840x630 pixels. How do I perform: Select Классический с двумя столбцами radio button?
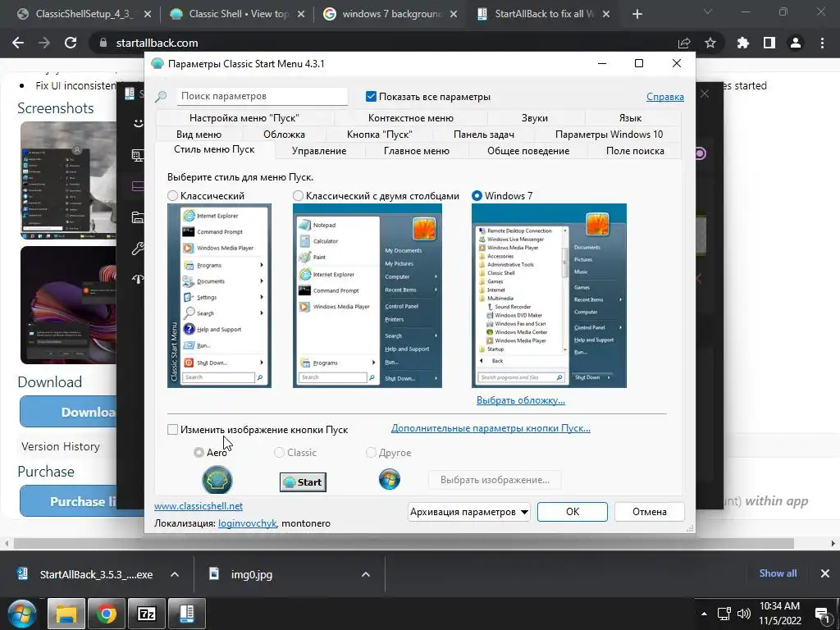pos(298,196)
